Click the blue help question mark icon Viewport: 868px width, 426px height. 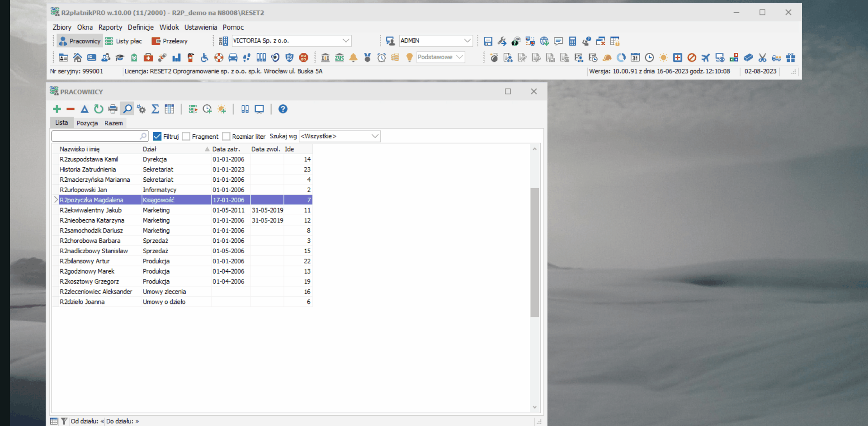point(283,109)
